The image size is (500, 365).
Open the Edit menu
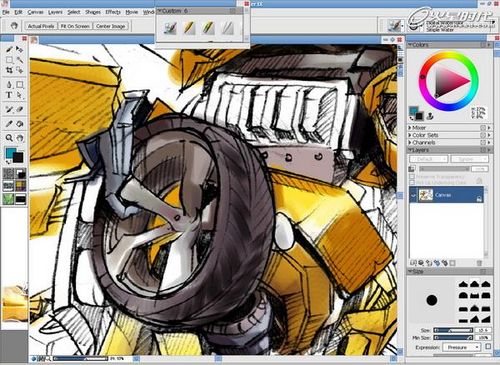pyautogui.click(x=18, y=12)
